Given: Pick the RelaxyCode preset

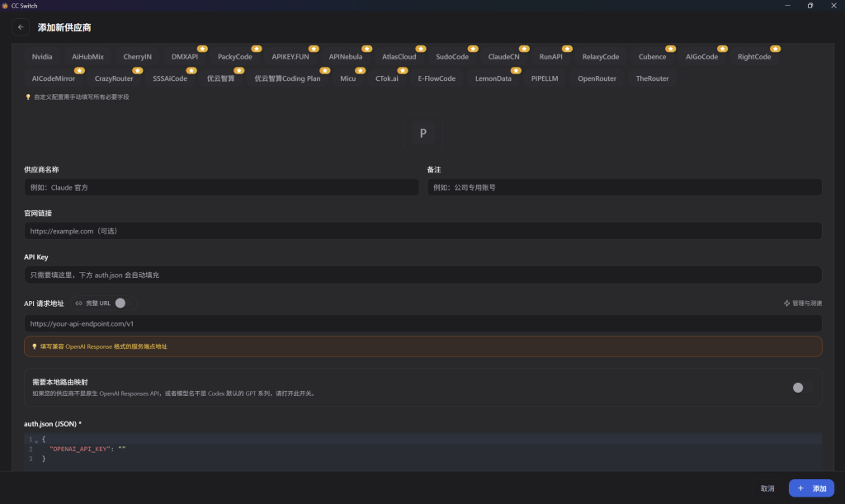Looking at the screenshot, I should (601, 57).
